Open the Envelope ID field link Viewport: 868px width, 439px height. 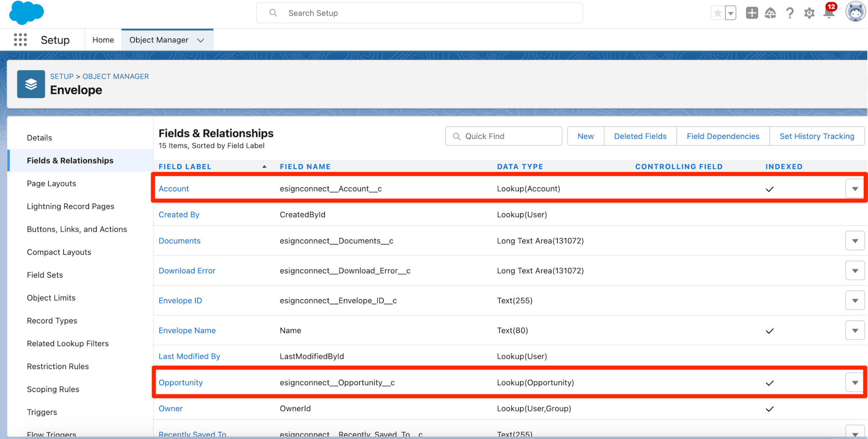point(180,300)
